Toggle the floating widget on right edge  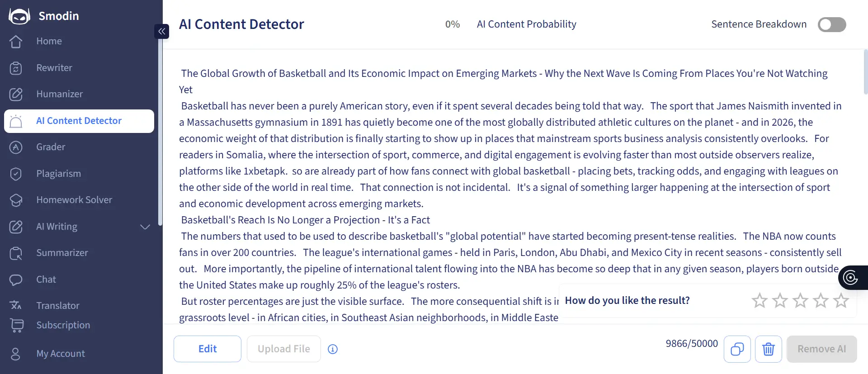[x=851, y=277]
